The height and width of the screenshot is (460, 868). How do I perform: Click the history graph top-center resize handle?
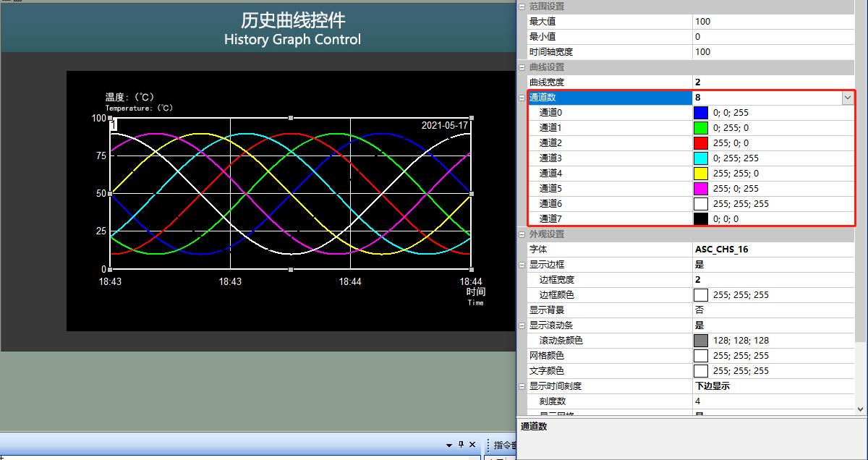click(291, 117)
